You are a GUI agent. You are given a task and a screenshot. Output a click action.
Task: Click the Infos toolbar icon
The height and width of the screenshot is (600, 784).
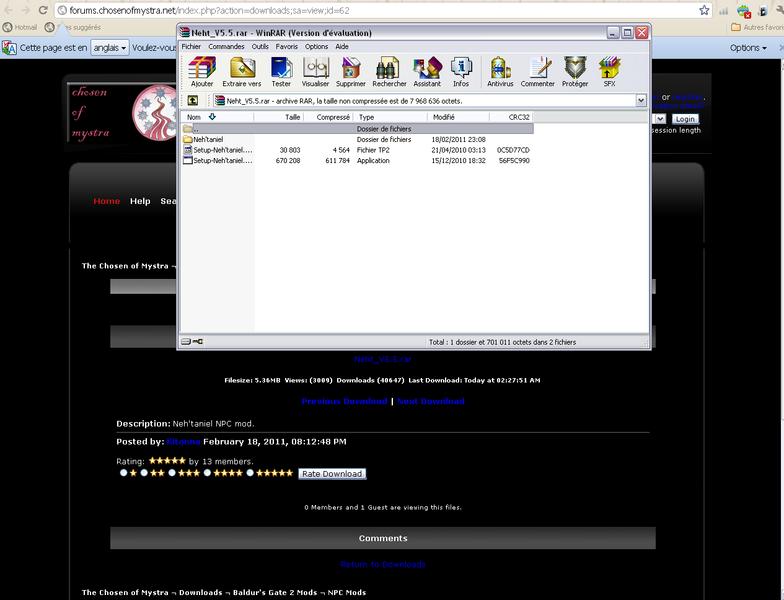461,72
